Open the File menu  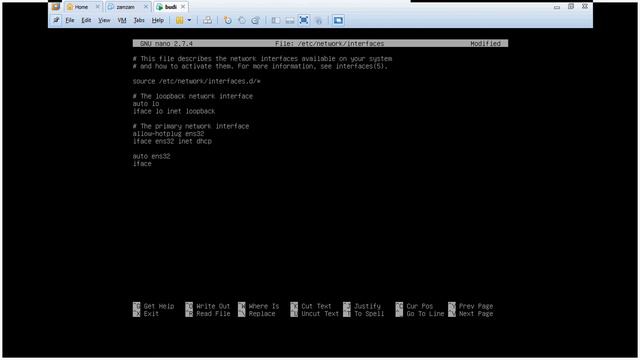point(70,20)
